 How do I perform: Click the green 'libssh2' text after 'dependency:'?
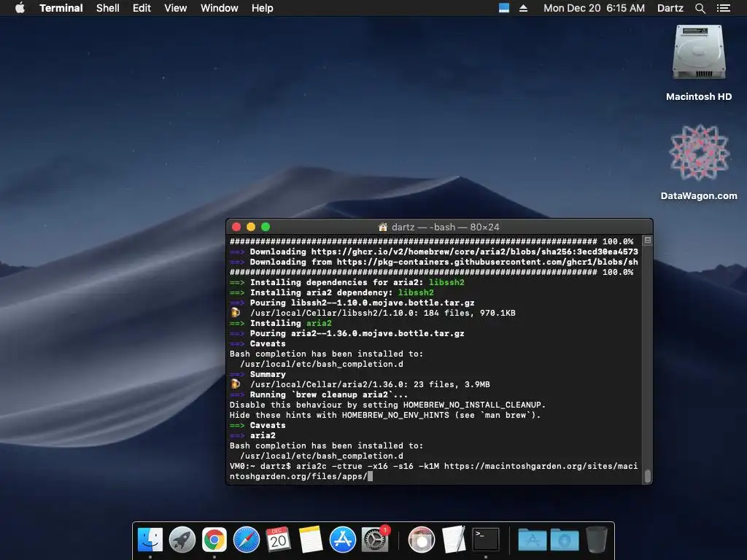(416, 292)
